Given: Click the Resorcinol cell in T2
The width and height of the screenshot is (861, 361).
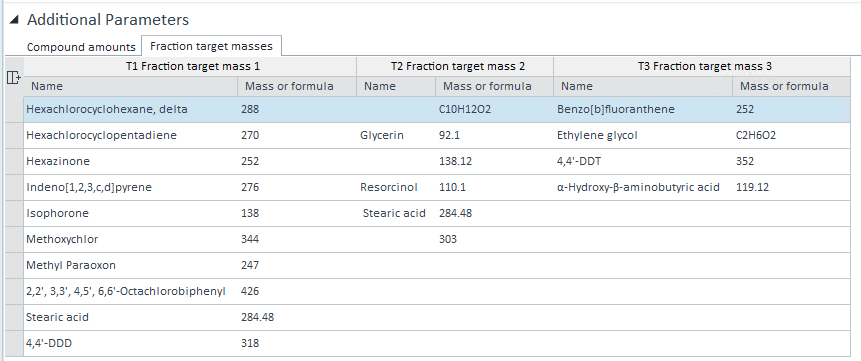Looking at the screenshot, I should (396, 187).
